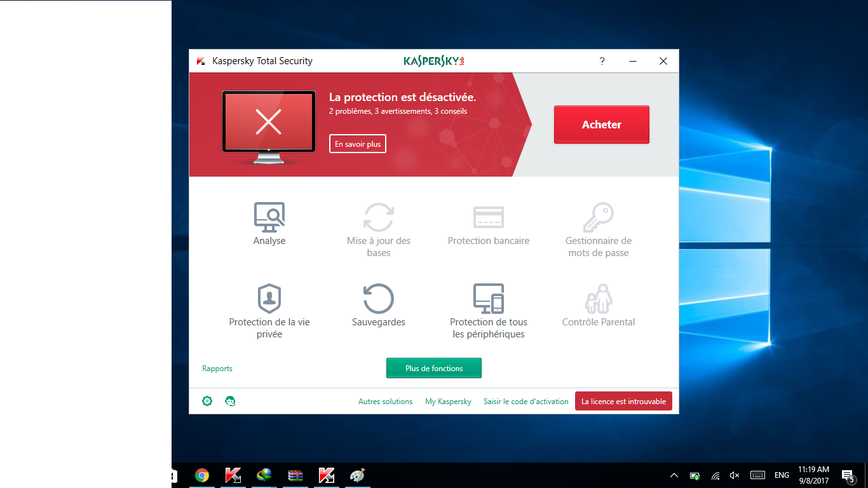
Task: Open Mise à jour des bases
Action: (379, 229)
